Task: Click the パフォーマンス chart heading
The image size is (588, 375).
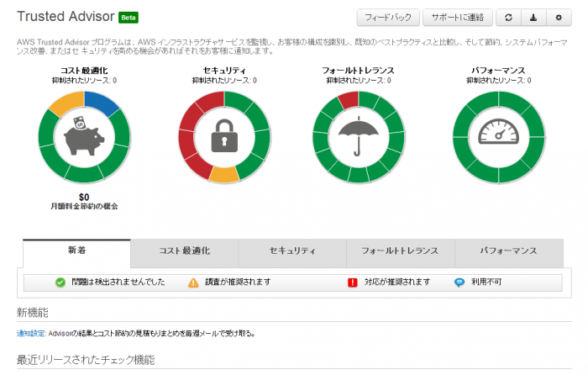Action: [x=498, y=70]
